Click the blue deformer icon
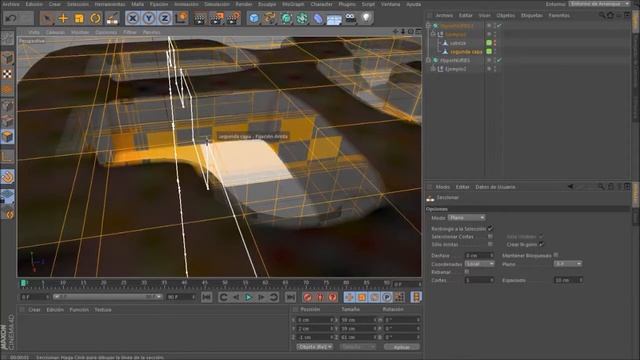Viewport: 640px width, 360px height. (x=318, y=18)
